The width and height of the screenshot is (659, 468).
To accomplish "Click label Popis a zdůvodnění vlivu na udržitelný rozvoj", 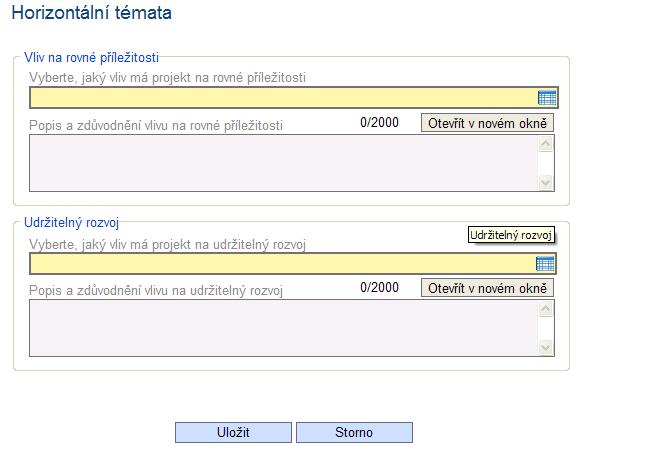I will pyautogui.click(x=156, y=290).
